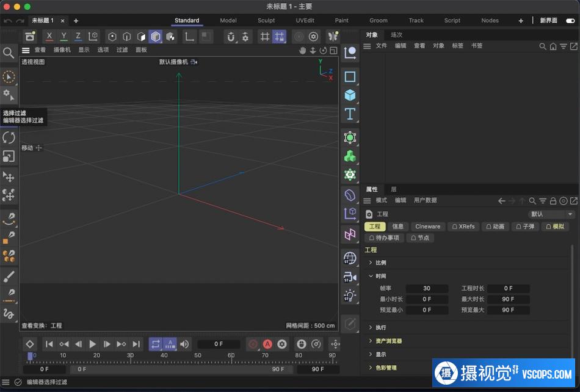The image size is (580, 392).
Task: Open the 文件 menu in object manager
Action: pos(382,46)
